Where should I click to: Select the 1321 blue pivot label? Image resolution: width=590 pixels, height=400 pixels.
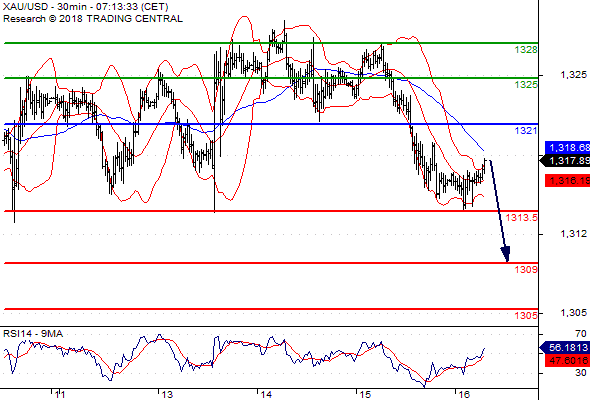526,131
